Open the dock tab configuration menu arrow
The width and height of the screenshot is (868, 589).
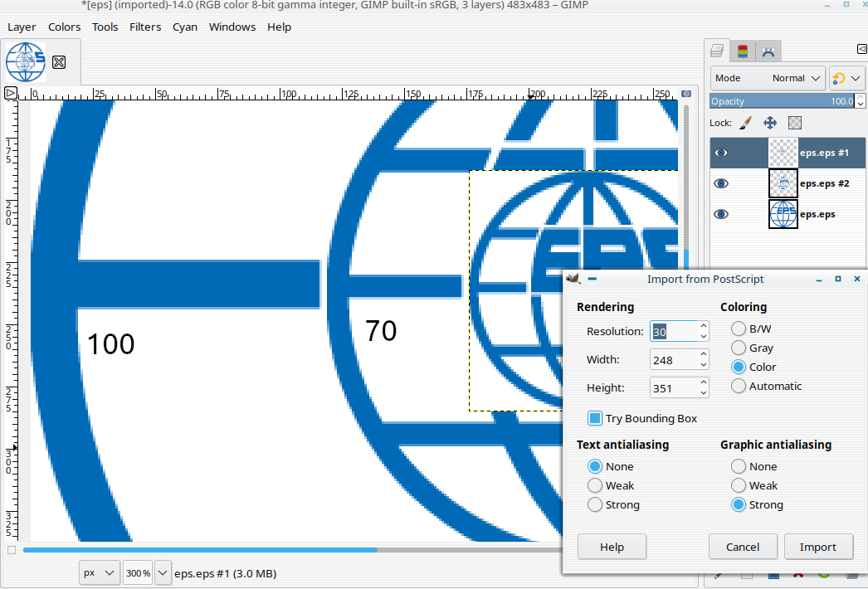coord(862,49)
